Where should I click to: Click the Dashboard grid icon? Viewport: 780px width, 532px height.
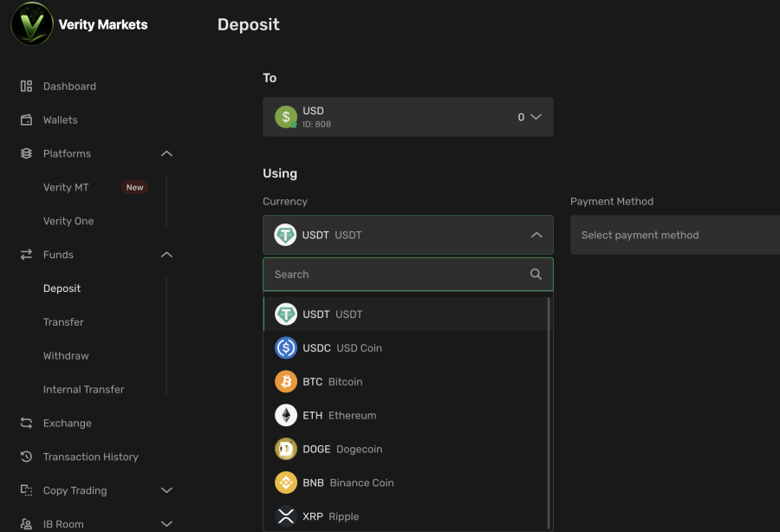click(26, 86)
